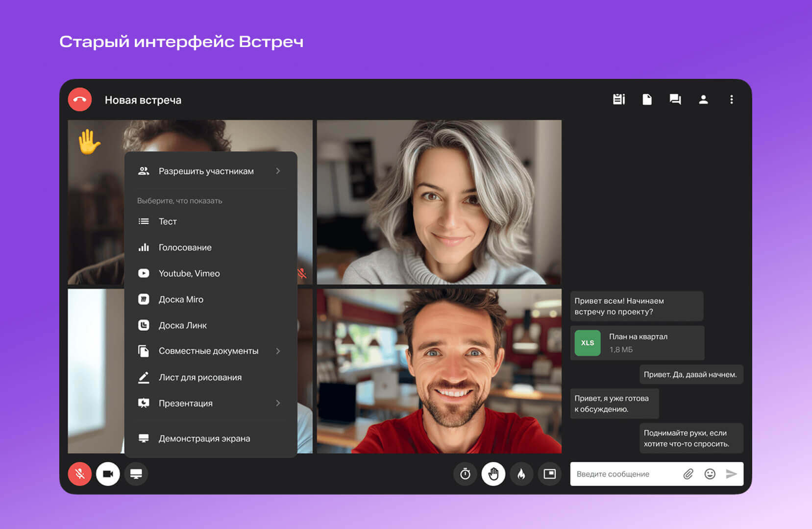Viewport: 812px width, 529px height.
Task: Select Голосование from the menu
Action: (x=185, y=247)
